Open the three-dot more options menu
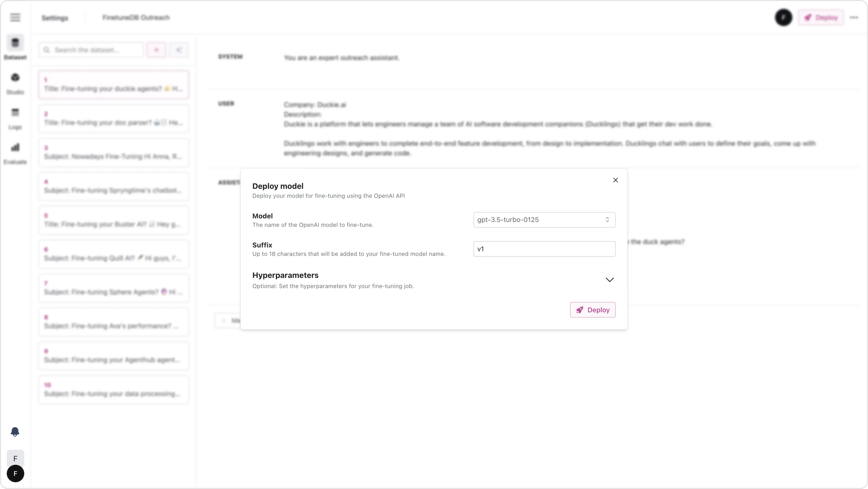868x489 pixels. point(853,18)
